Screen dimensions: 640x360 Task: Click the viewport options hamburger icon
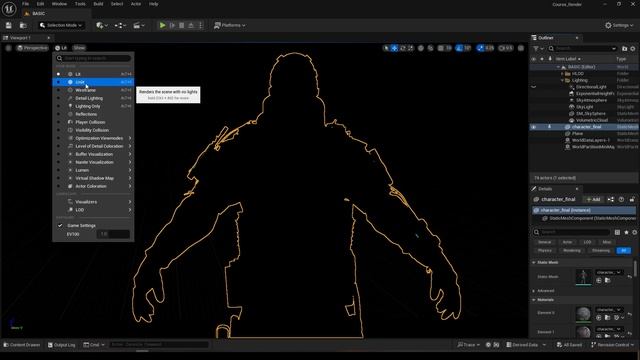coord(8,48)
